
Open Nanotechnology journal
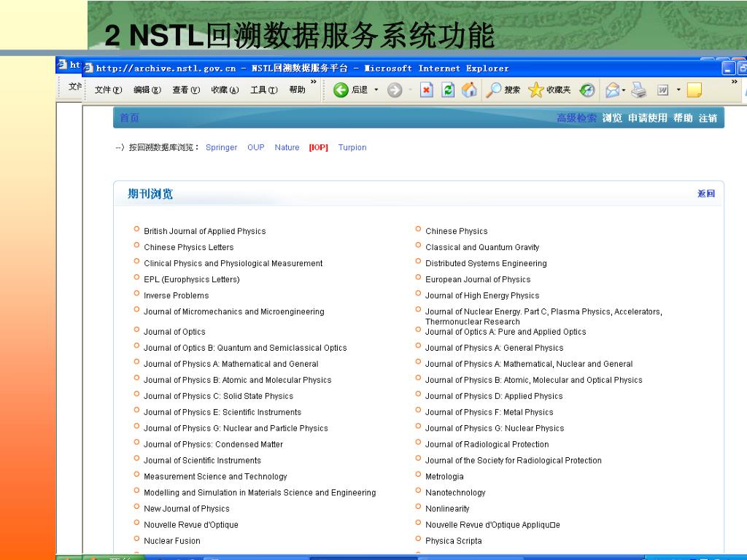[455, 493]
